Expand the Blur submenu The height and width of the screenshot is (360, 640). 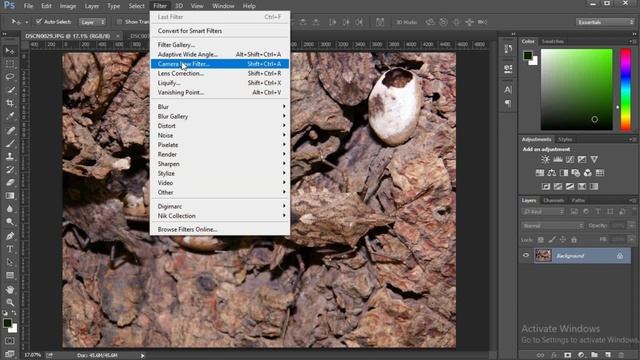tap(220, 107)
